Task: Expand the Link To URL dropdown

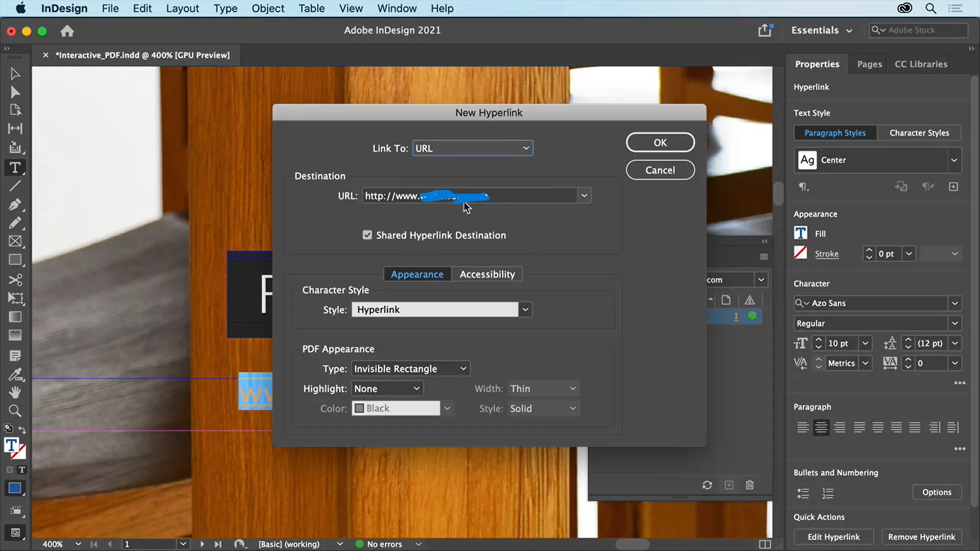Action: (526, 148)
